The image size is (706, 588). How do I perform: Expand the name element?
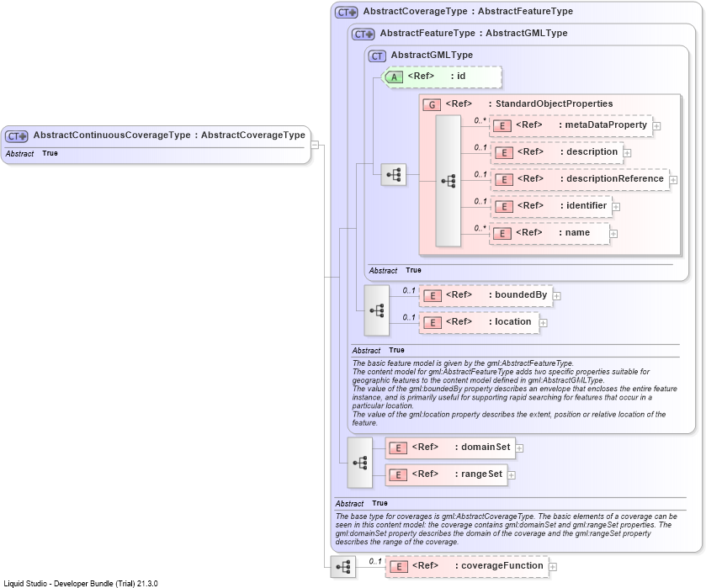[x=613, y=234]
